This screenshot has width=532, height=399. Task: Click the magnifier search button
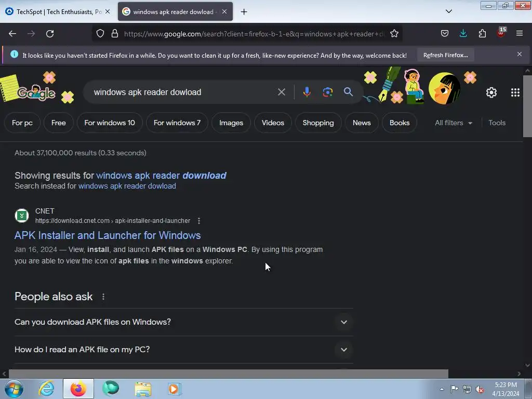click(348, 92)
